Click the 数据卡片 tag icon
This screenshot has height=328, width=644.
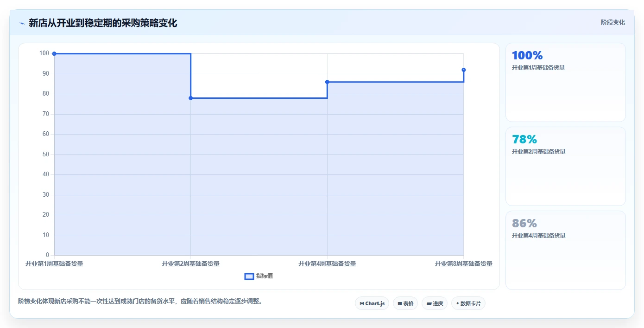[457, 303]
